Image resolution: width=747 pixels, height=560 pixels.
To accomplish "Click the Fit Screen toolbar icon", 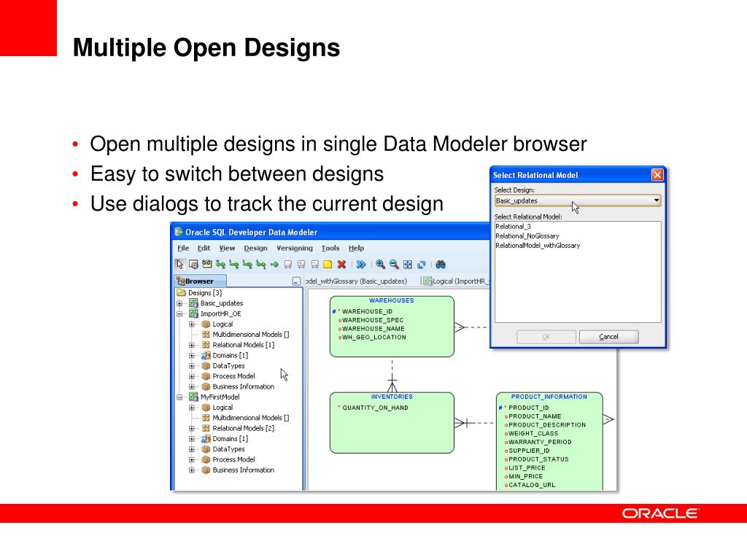I will 408,264.
